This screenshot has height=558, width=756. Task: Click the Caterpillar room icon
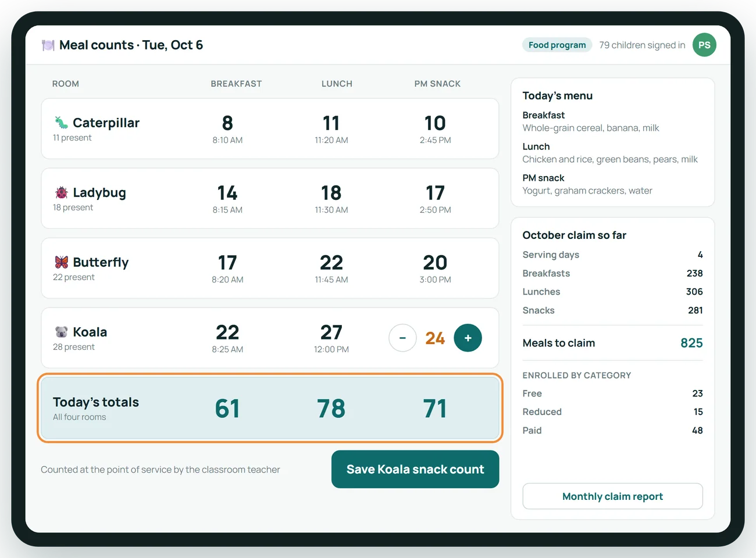61,123
